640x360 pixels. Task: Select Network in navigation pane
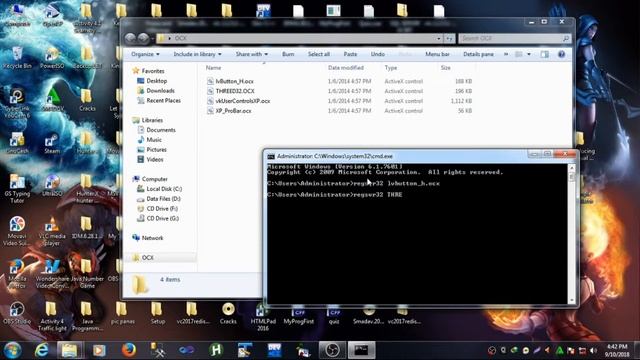pyautogui.click(x=147, y=238)
